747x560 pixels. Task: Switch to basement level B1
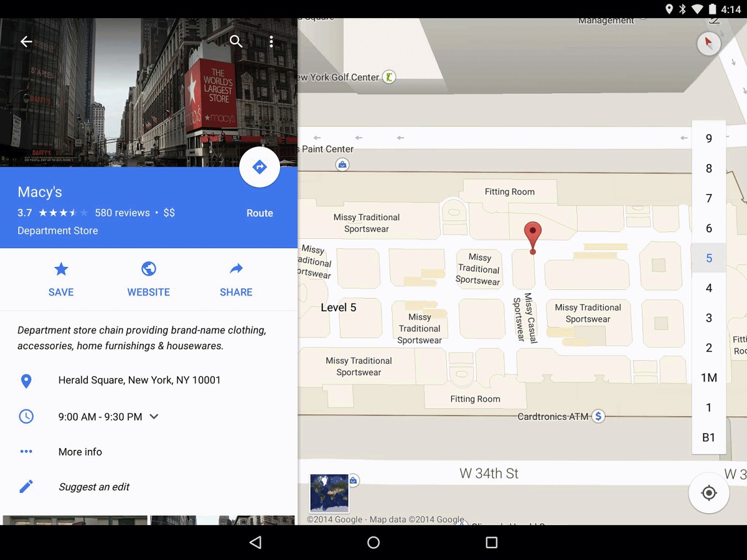coord(708,437)
